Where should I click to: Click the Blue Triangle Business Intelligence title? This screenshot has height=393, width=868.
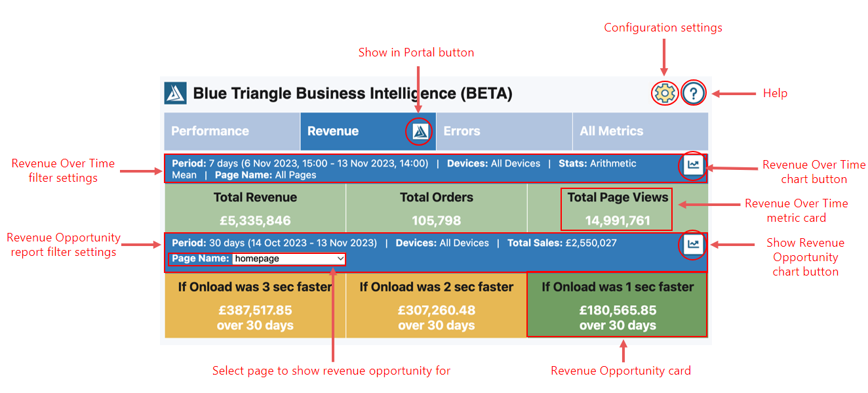pos(353,94)
